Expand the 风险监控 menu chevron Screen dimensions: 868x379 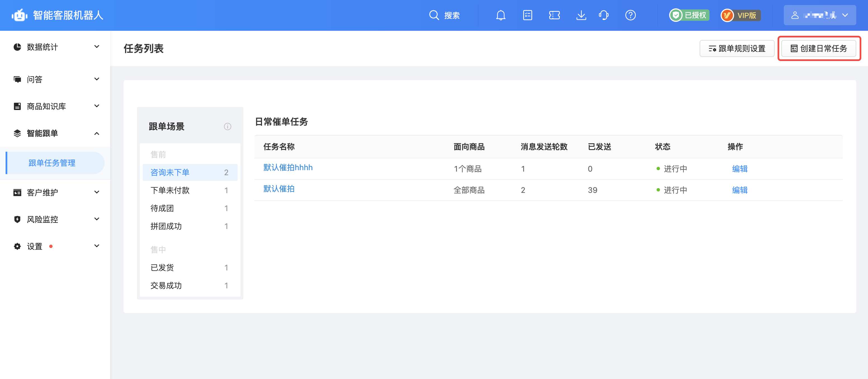point(97,219)
